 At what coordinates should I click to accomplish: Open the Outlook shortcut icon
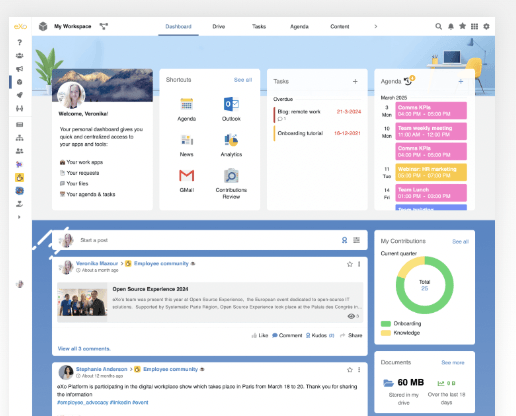(231, 104)
